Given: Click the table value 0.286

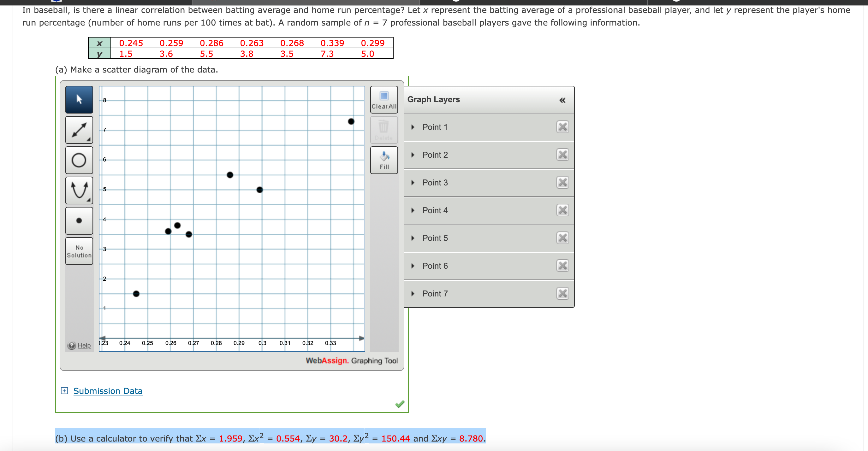Looking at the screenshot, I should click(211, 43).
